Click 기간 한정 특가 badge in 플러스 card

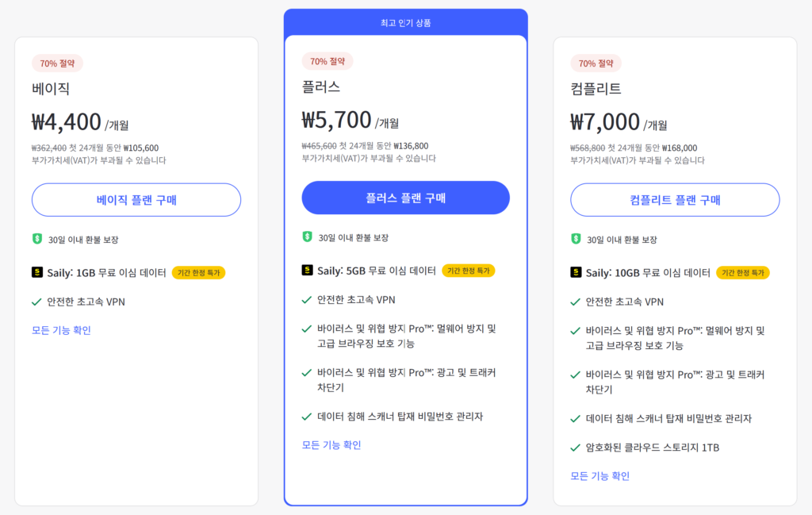click(468, 271)
